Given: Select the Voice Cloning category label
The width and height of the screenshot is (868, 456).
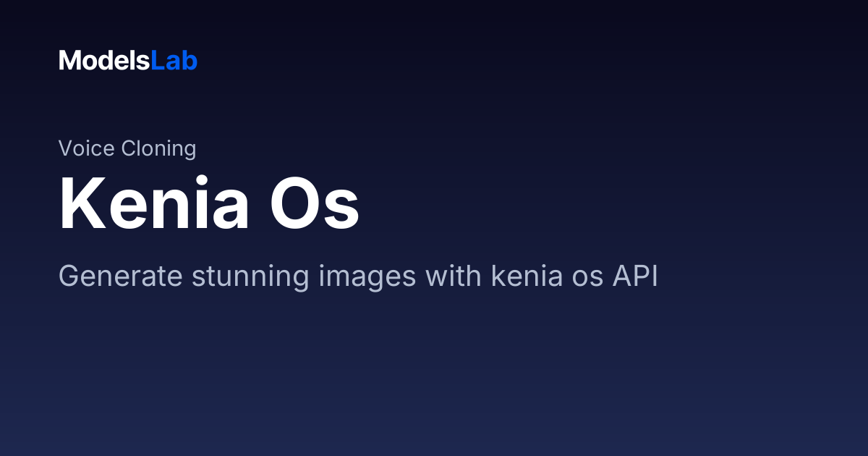Looking at the screenshot, I should click(127, 148).
